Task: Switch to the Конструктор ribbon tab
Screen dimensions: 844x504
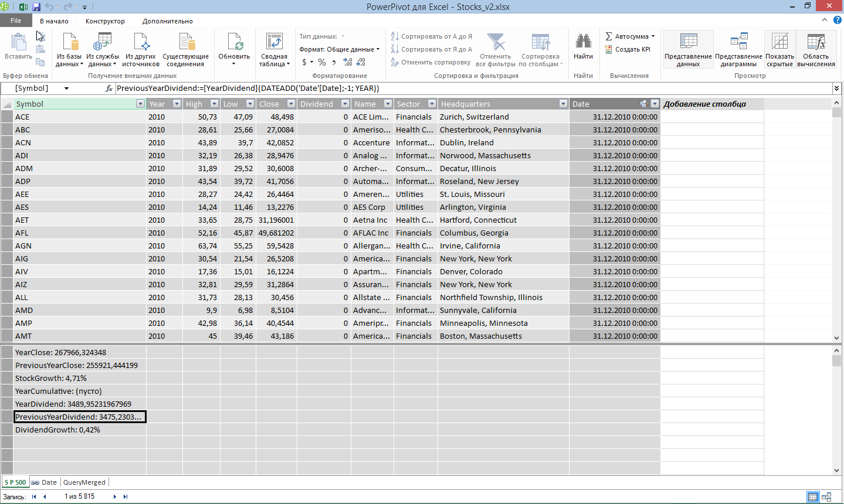Action: pos(105,21)
